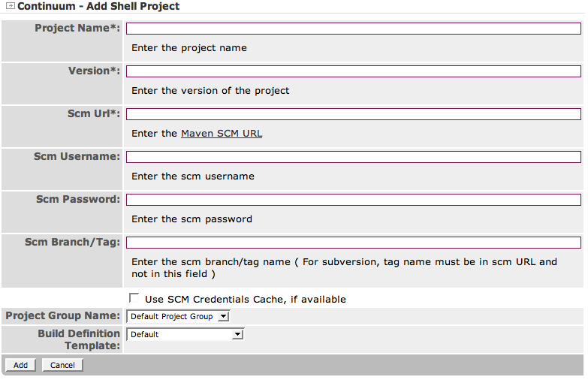Enable the Use SCM Credentials Cache checkbox
Image resolution: width=588 pixels, height=380 pixels.
134,298
